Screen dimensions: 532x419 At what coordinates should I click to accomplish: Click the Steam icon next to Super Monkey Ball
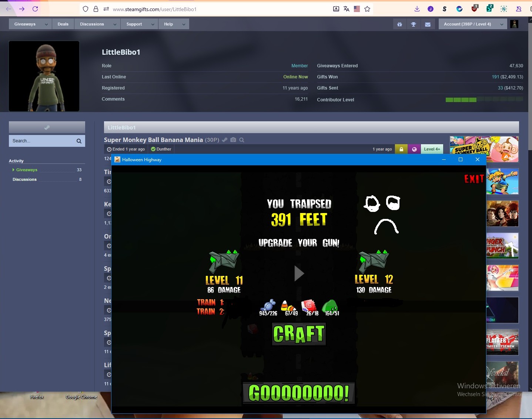pos(225,140)
